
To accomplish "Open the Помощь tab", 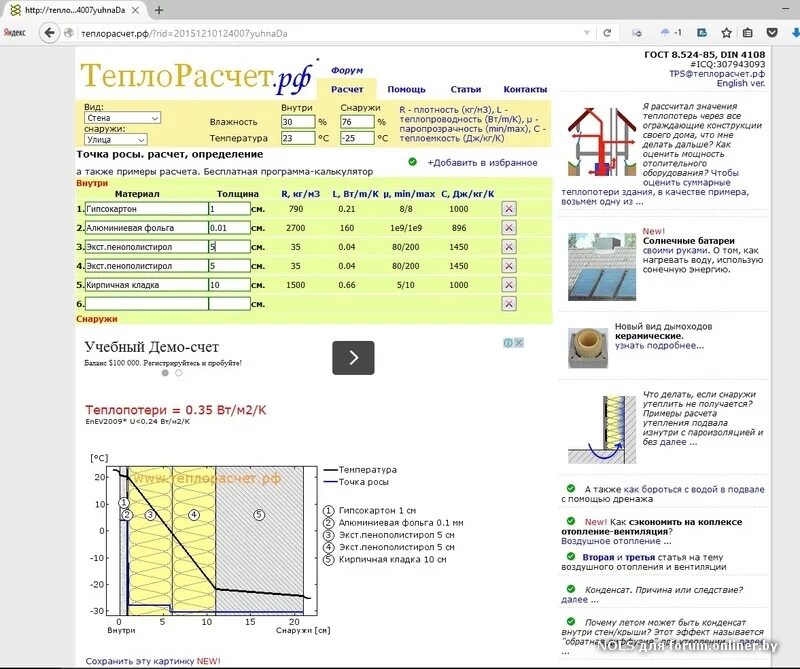I will coord(406,89).
